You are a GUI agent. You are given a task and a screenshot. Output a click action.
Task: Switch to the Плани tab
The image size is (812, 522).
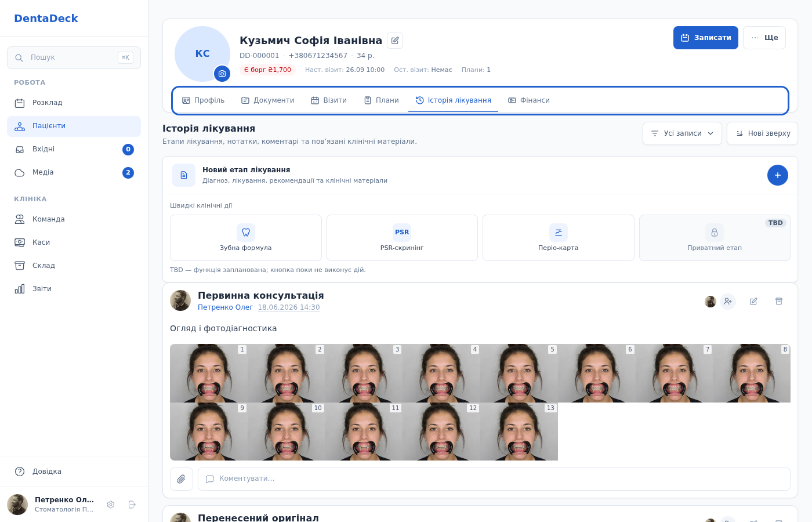click(382, 100)
